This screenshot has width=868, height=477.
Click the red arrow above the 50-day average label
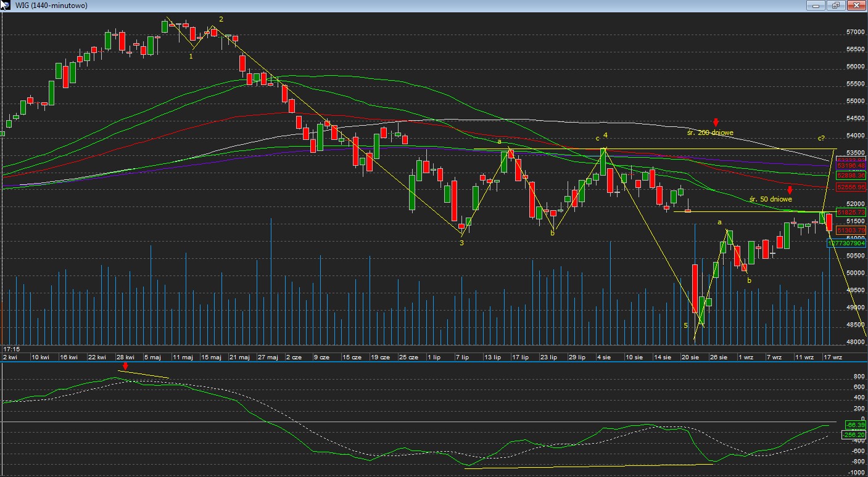pos(790,190)
